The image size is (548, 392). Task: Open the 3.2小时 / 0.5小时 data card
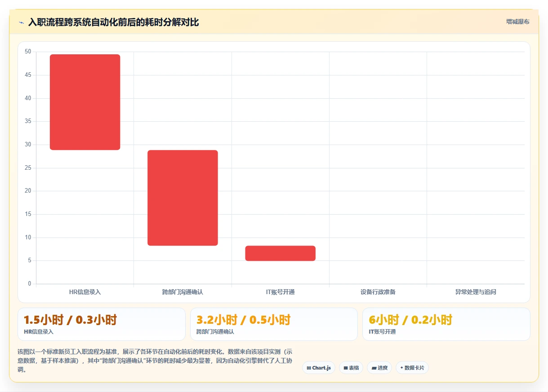tap(274, 324)
